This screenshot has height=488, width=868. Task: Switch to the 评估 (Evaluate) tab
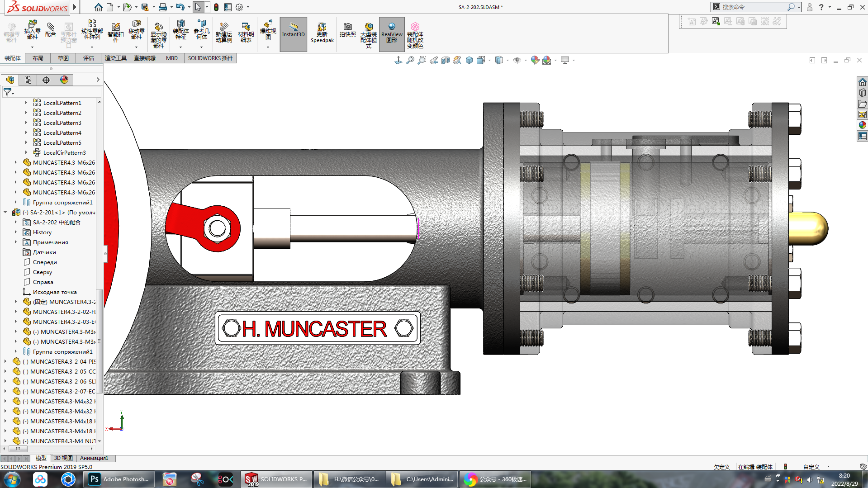click(x=89, y=58)
